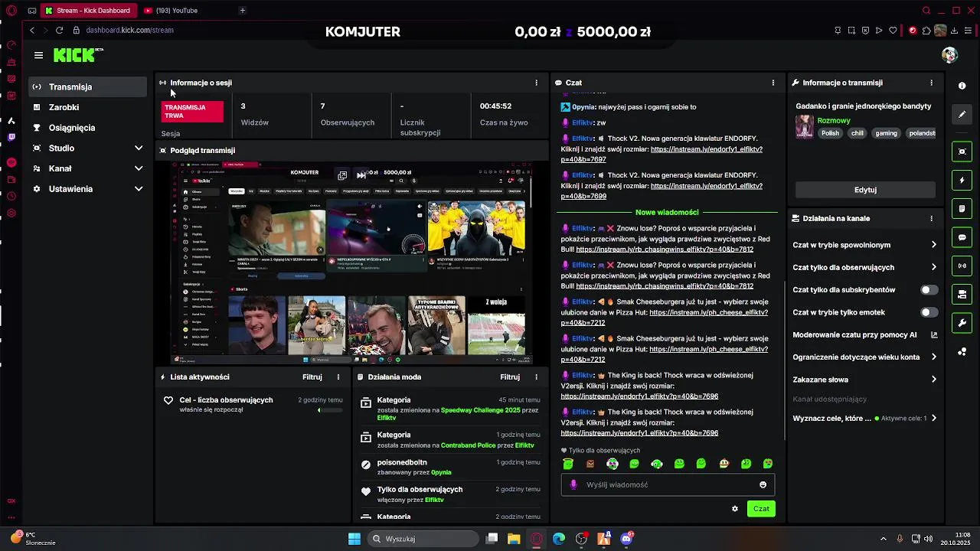Open Zakazane słowa banned words chevron

pyautogui.click(x=934, y=380)
